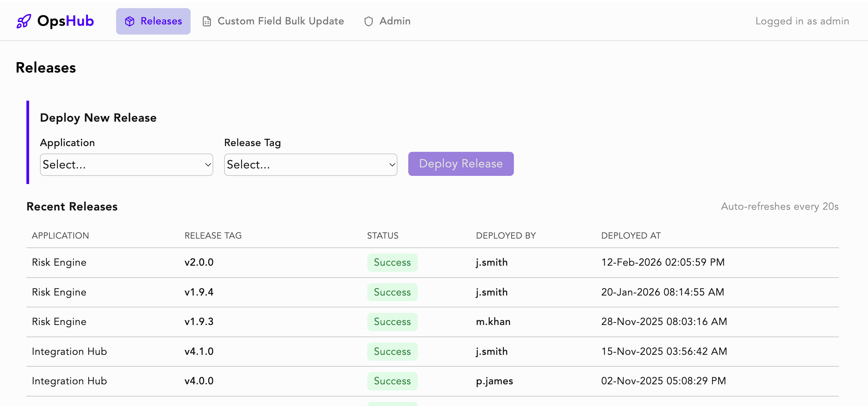
Task: Open the Release Tag dropdown
Action: (310, 164)
